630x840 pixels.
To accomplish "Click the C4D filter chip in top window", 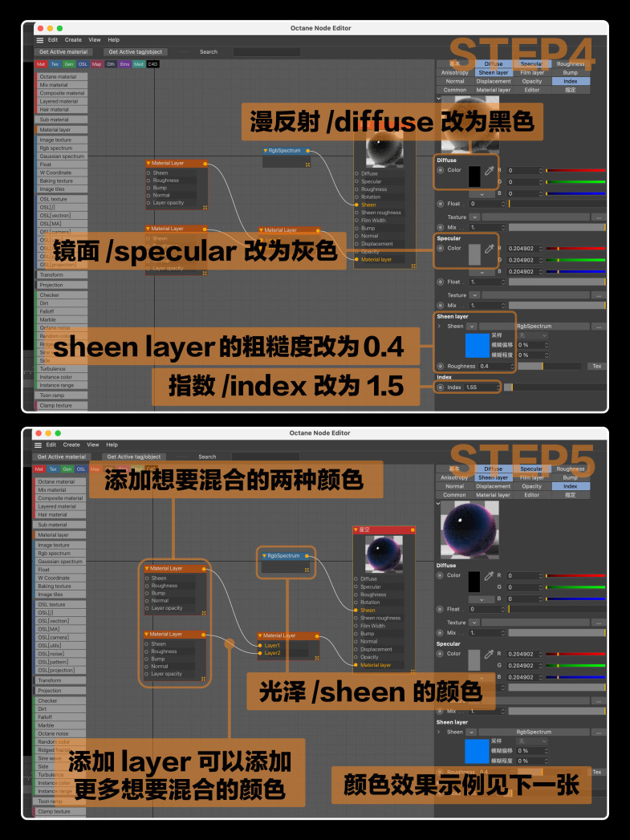I will [x=152, y=63].
